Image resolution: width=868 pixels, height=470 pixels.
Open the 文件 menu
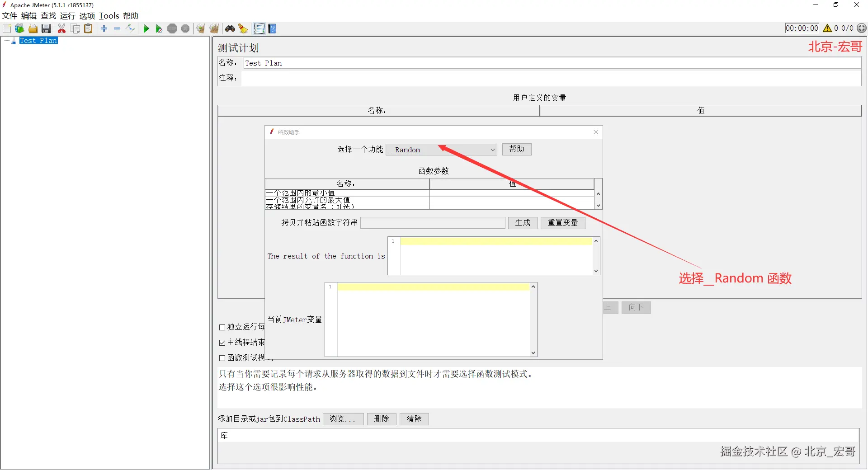click(9, 16)
